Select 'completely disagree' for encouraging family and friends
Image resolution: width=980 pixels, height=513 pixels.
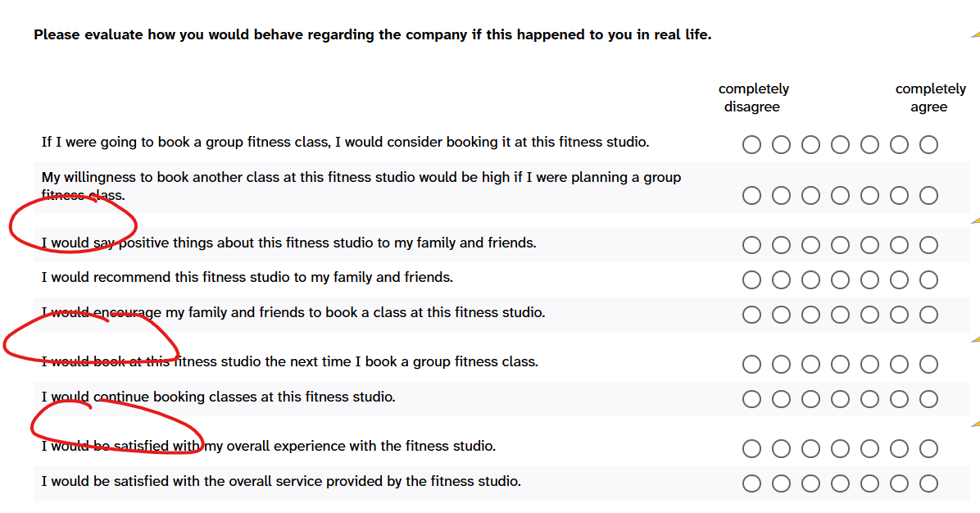(751, 315)
